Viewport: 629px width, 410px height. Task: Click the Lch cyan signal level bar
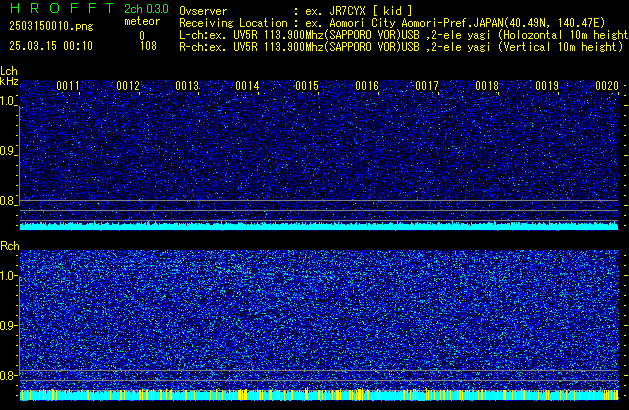(319, 226)
